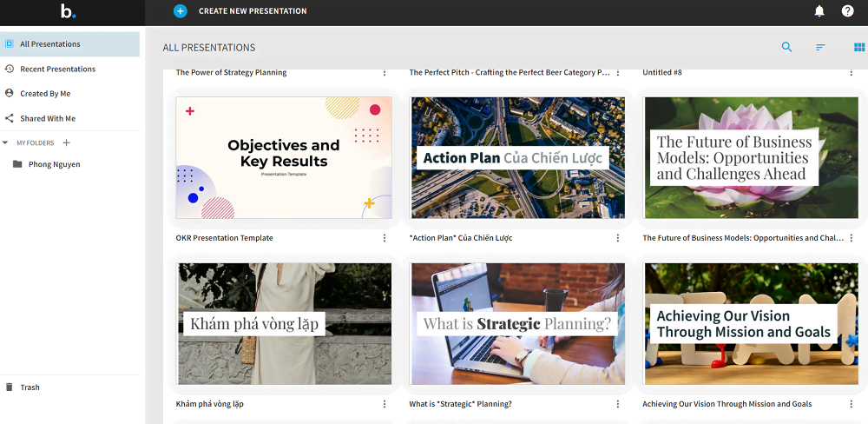868x424 pixels.
Task: Open the Objectives and Key Results thumbnail
Action: click(x=284, y=157)
